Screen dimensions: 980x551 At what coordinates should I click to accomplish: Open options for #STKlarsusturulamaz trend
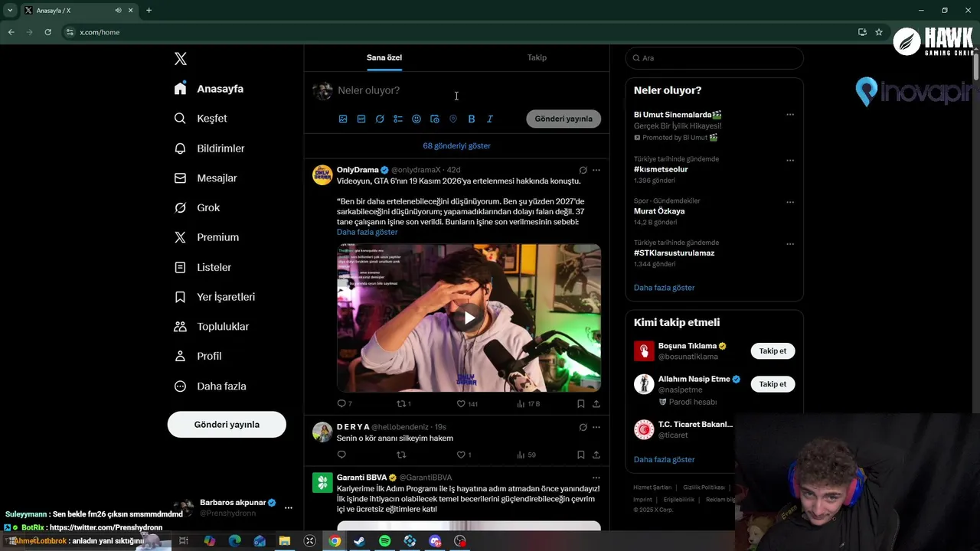790,245
